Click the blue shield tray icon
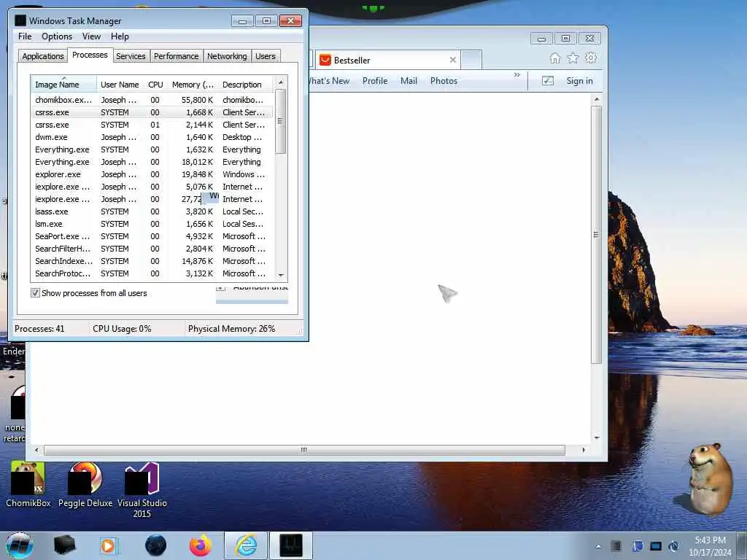 tap(638, 546)
